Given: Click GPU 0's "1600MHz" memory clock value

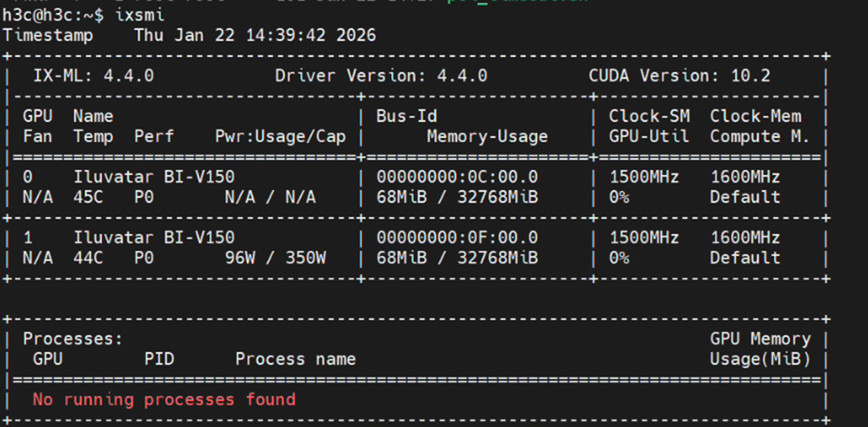Looking at the screenshot, I should tap(746, 177).
